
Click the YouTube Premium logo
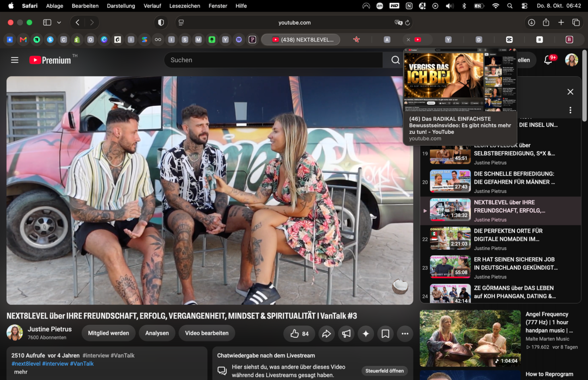[50, 60]
